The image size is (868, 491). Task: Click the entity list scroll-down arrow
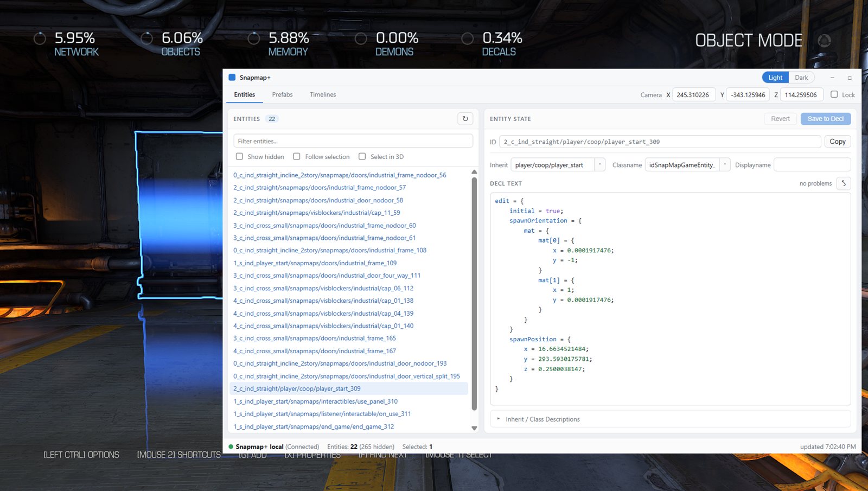pos(474,428)
